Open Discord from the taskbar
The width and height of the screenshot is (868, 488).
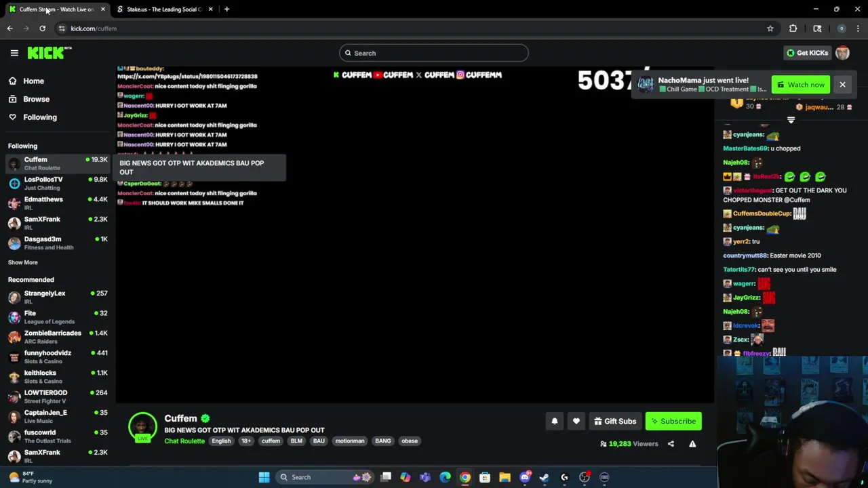524,477
